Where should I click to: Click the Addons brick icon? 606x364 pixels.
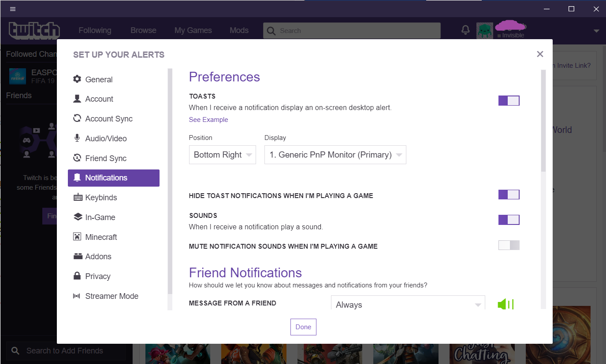pos(78,256)
